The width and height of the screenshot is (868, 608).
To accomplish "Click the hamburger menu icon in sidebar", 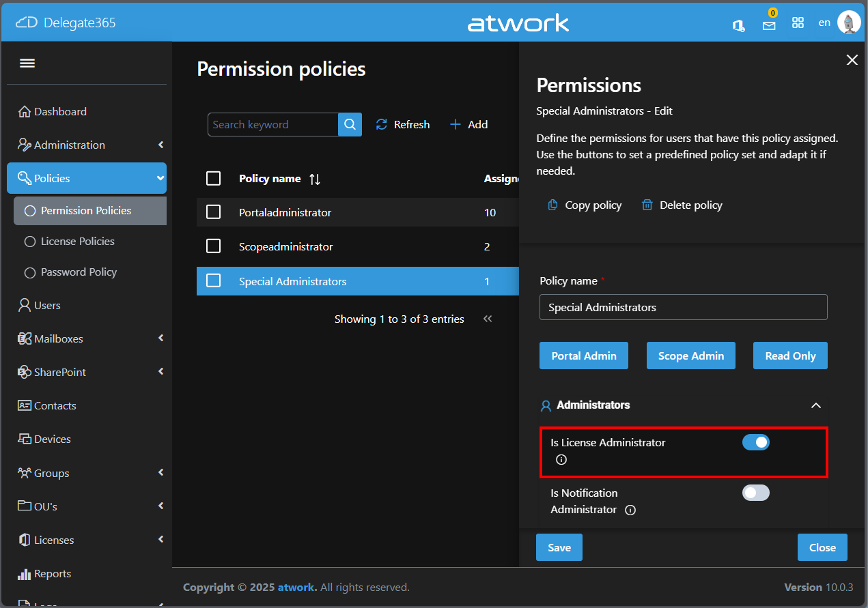I will pos(27,63).
